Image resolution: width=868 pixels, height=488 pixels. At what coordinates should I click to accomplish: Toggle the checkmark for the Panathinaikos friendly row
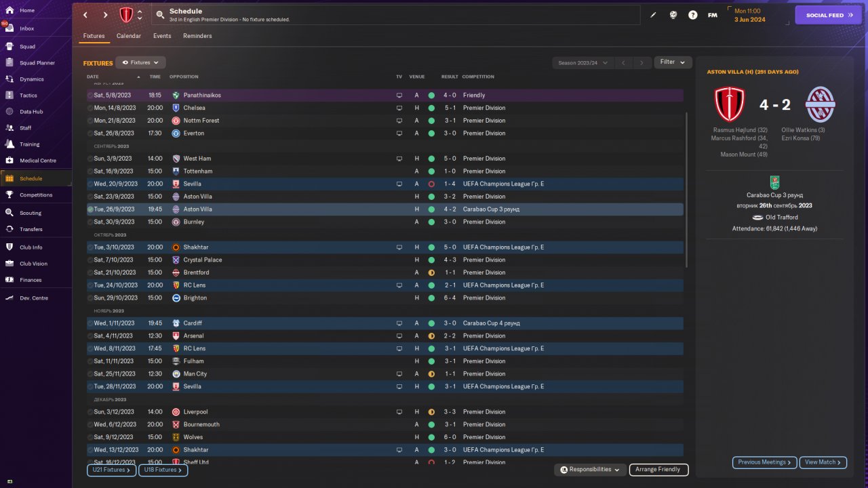(x=90, y=96)
